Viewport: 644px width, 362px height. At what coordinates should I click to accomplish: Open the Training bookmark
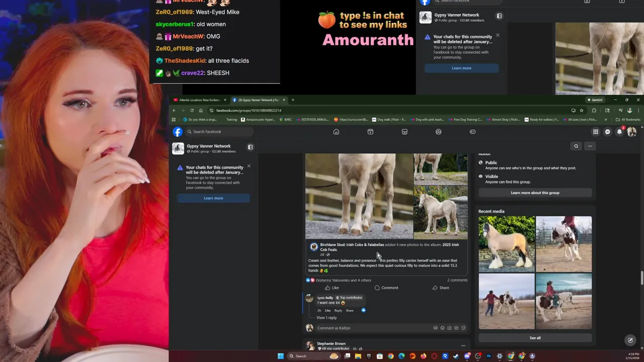231,120
